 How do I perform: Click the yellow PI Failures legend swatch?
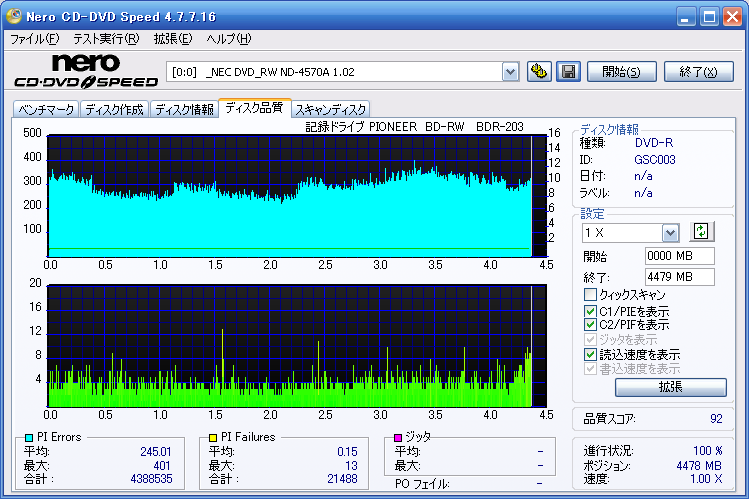(x=213, y=437)
